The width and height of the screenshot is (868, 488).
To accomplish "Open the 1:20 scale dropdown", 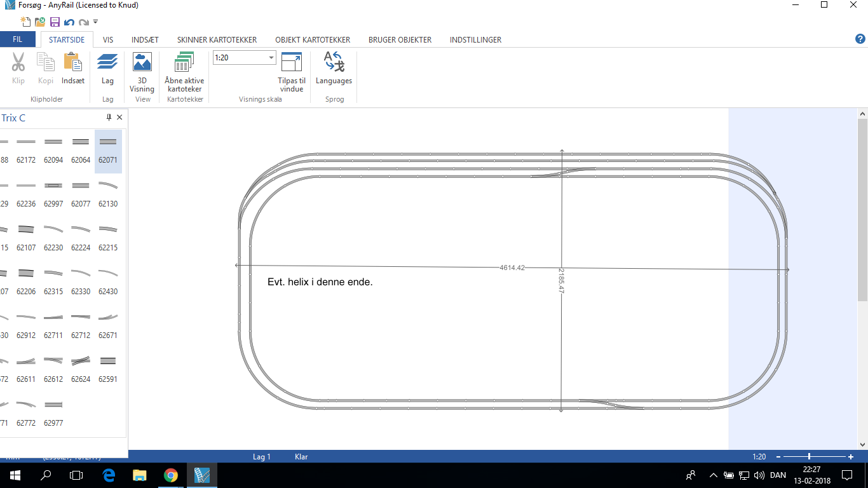I will point(271,58).
